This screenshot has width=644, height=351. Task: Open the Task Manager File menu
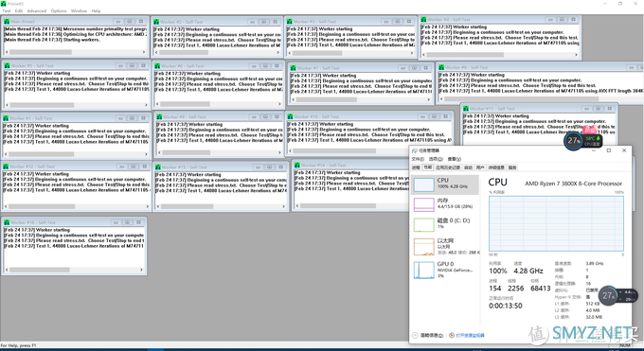418,159
